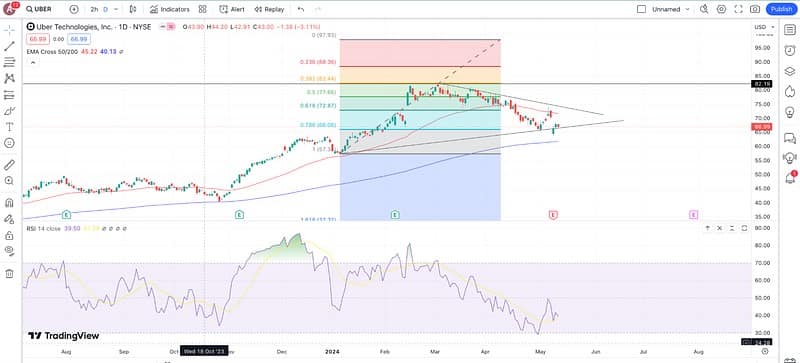Open the chats speech-bubble panel
Screen dimensions: 800x363
tap(790, 138)
